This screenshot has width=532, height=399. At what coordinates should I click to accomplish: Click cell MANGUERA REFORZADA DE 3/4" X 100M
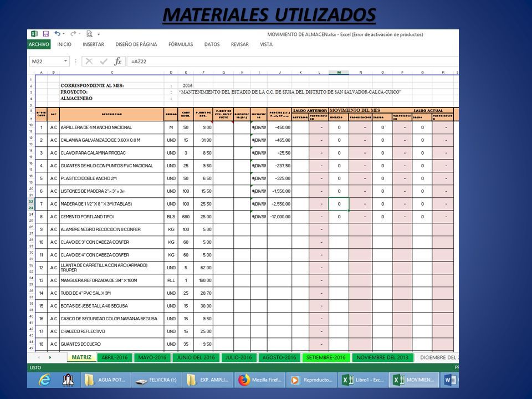click(111, 280)
